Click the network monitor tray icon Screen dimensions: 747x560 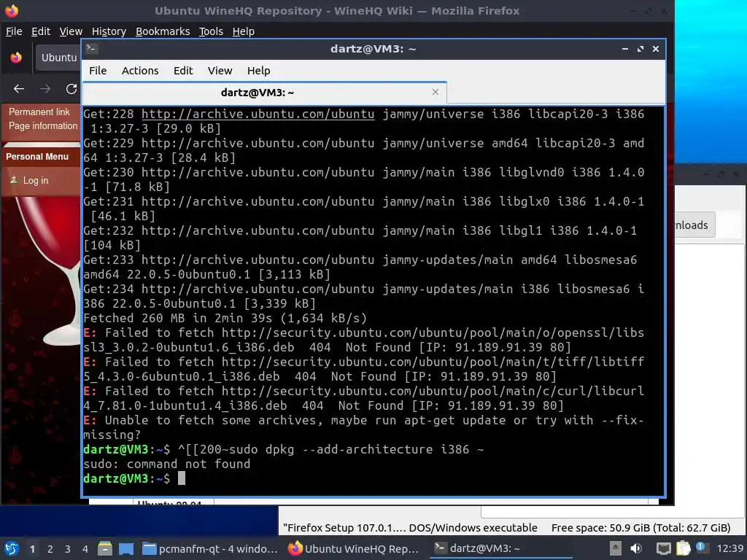(x=663, y=548)
